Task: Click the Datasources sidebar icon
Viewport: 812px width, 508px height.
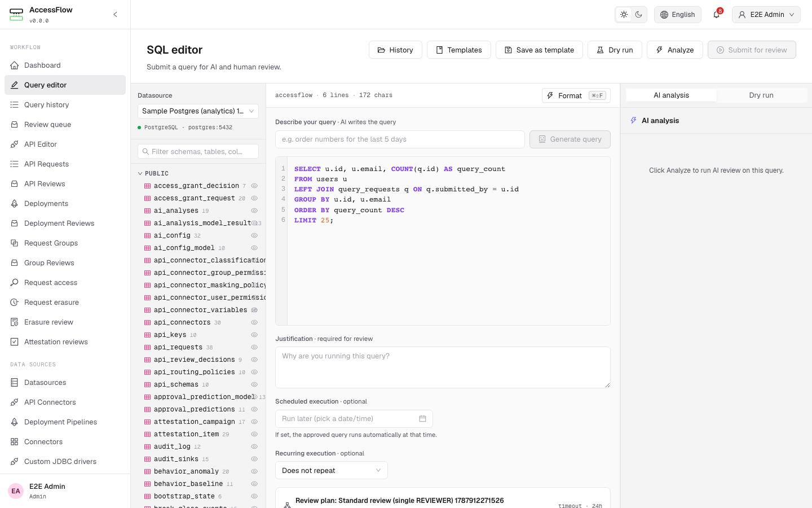Action: click(15, 383)
